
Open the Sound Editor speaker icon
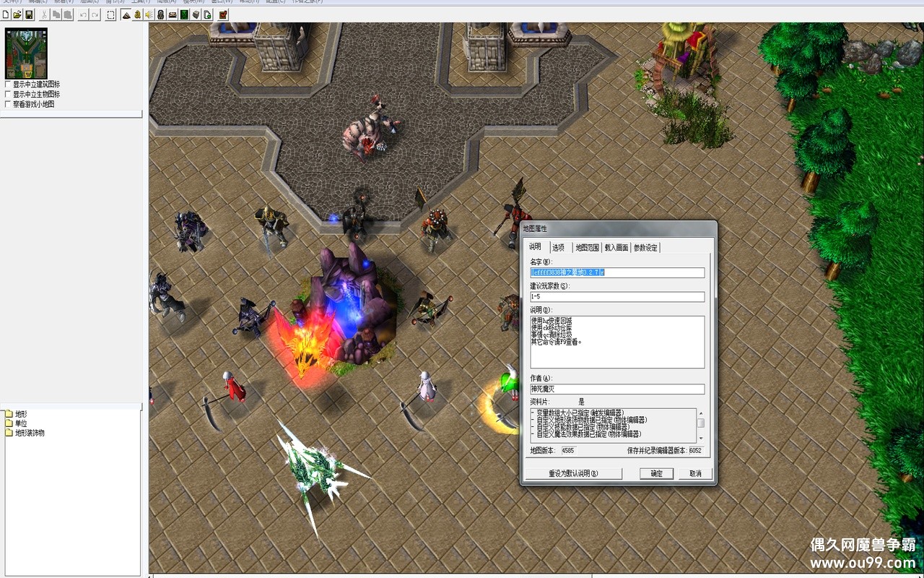click(149, 14)
